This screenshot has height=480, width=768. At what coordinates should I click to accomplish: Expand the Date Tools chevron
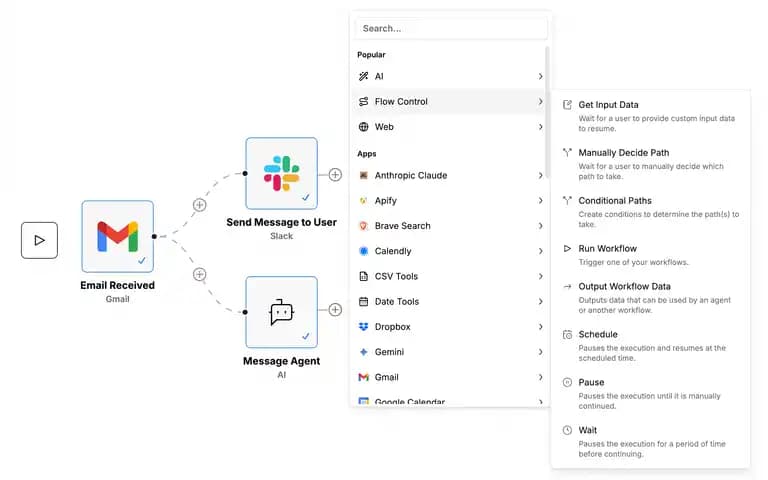tap(540, 301)
